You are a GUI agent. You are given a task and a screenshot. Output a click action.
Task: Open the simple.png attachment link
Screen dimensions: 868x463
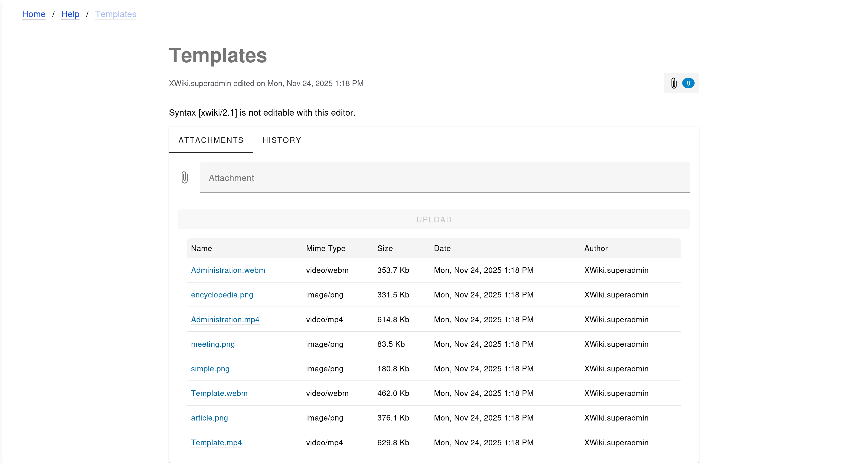pyautogui.click(x=210, y=369)
